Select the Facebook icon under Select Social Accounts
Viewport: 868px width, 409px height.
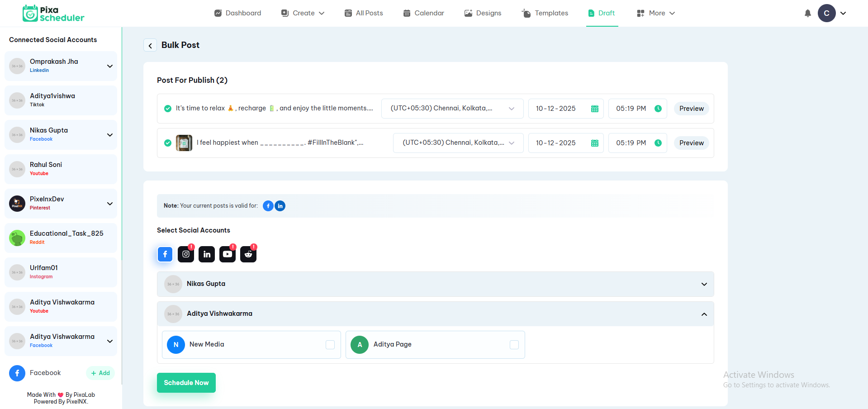[165, 254]
